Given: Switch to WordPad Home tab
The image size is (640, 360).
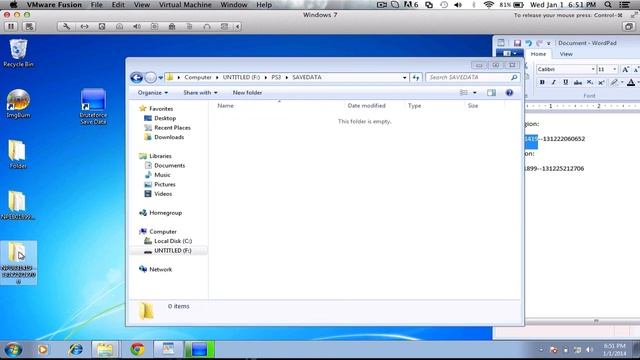Looking at the screenshot, I should click(538, 54).
